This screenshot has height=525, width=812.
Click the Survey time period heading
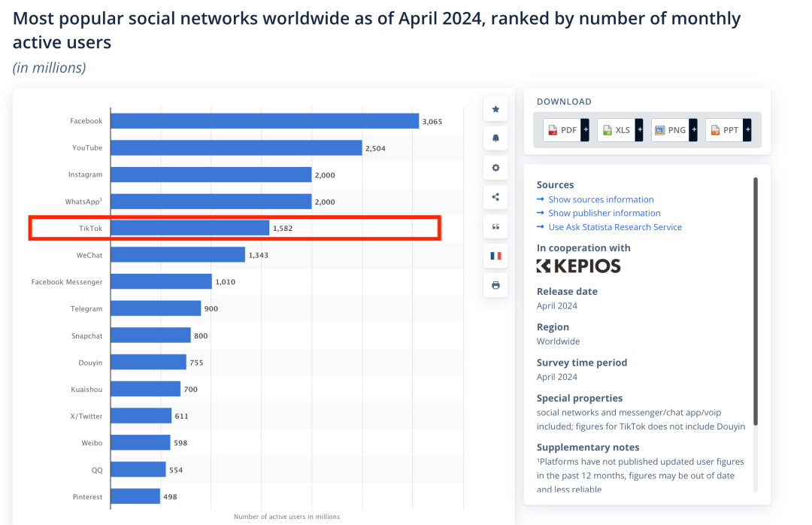point(581,363)
